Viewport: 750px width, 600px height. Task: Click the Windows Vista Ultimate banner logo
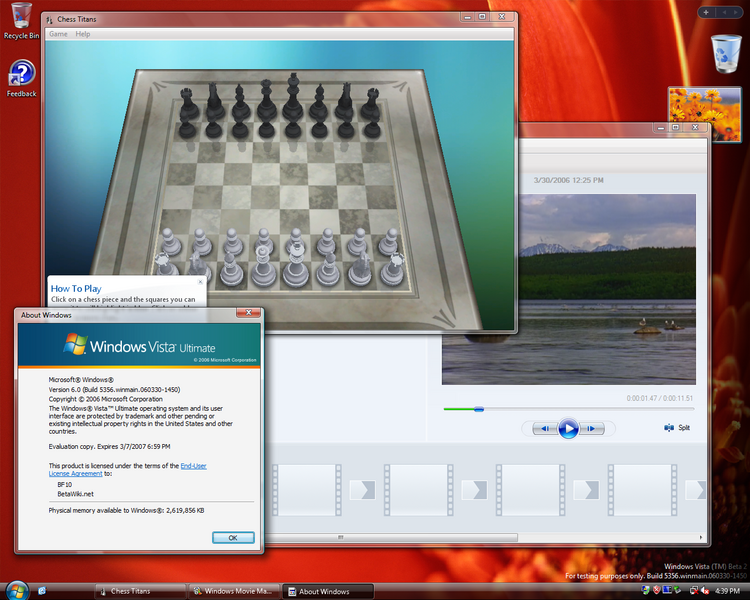point(139,345)
